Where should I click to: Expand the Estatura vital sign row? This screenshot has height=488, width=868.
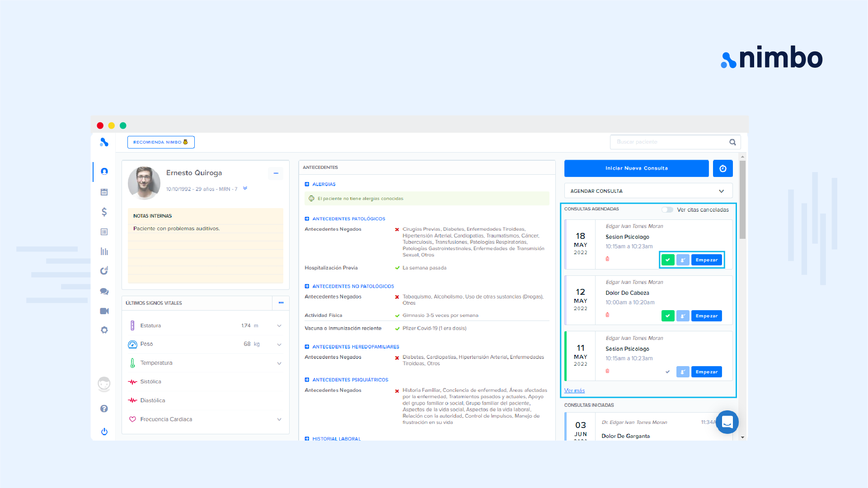(x=279, y=325)
